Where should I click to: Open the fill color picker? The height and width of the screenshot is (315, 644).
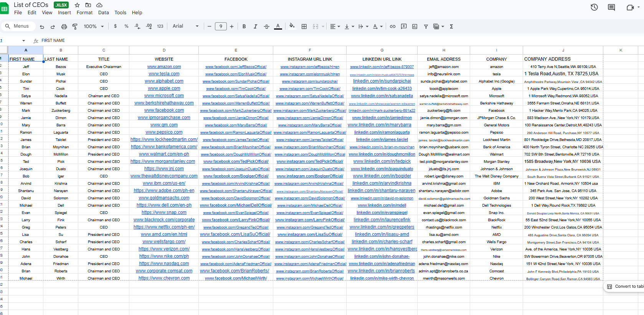tap(292, 27)
